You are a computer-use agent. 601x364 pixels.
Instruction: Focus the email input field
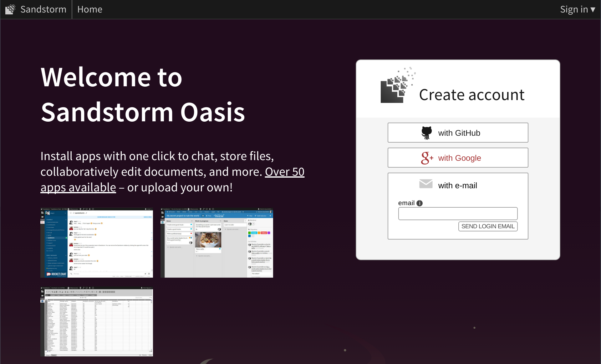pos(458,214)
